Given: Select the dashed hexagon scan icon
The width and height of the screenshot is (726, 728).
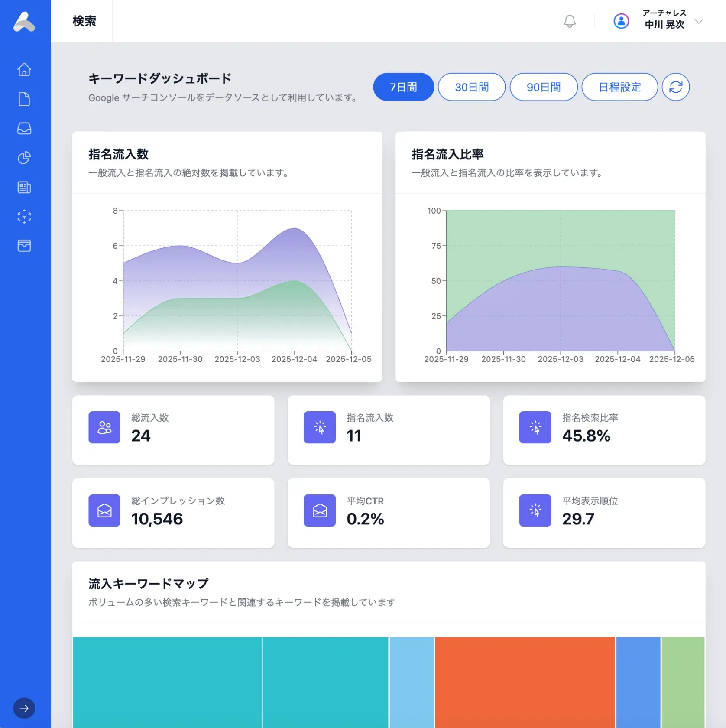Looking at the screenshot, I should (24, 217).
